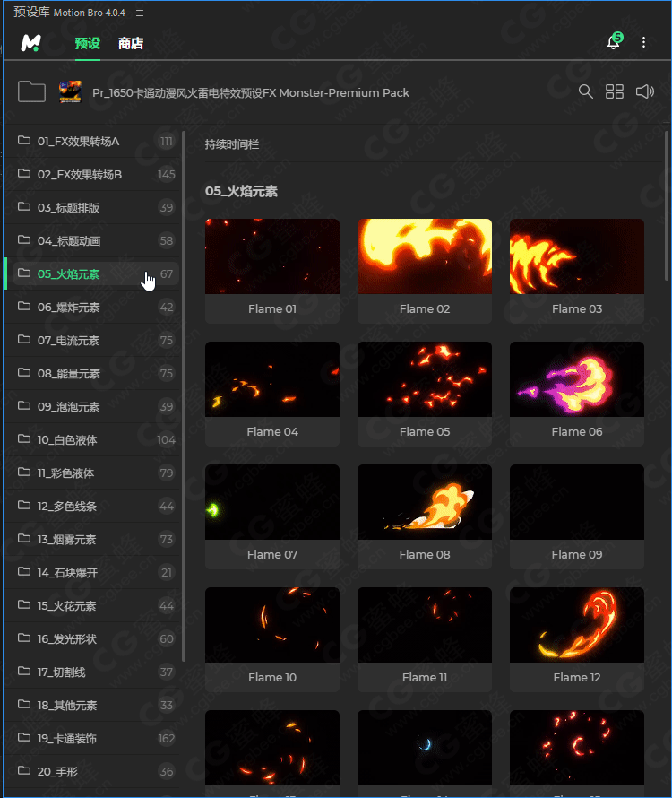The width and height of the screenshot is (672, 798).
Task: Click item count 104 beside 10_白色液体
Action: (167, 439)
